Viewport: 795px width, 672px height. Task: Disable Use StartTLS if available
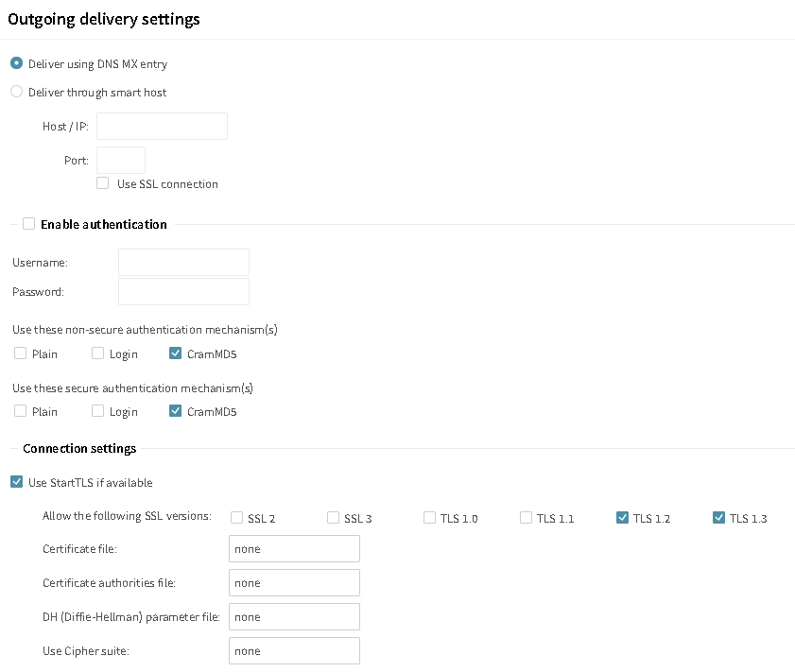(x=17, y=482)
